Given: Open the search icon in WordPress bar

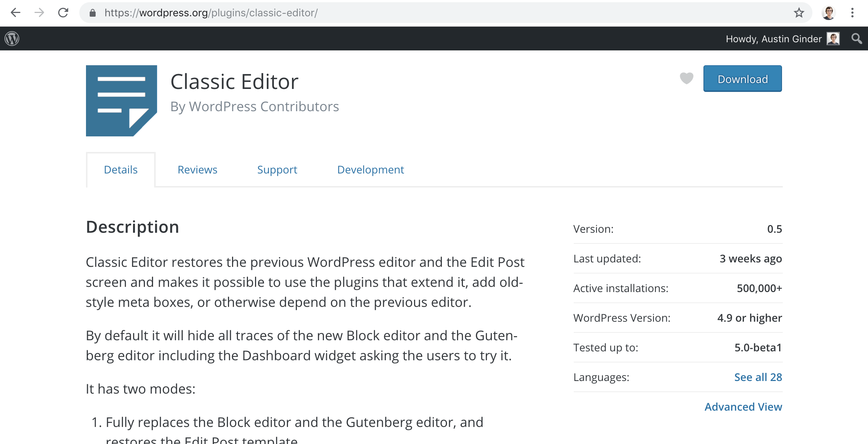Looking at the screenshot, I should [x=857, y=39].
